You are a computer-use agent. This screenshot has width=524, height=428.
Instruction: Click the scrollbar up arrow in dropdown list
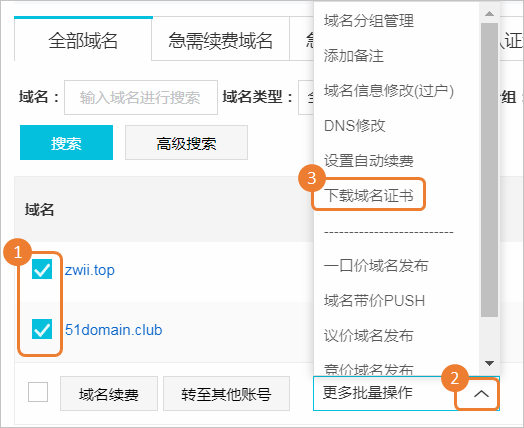click(489, 13)
